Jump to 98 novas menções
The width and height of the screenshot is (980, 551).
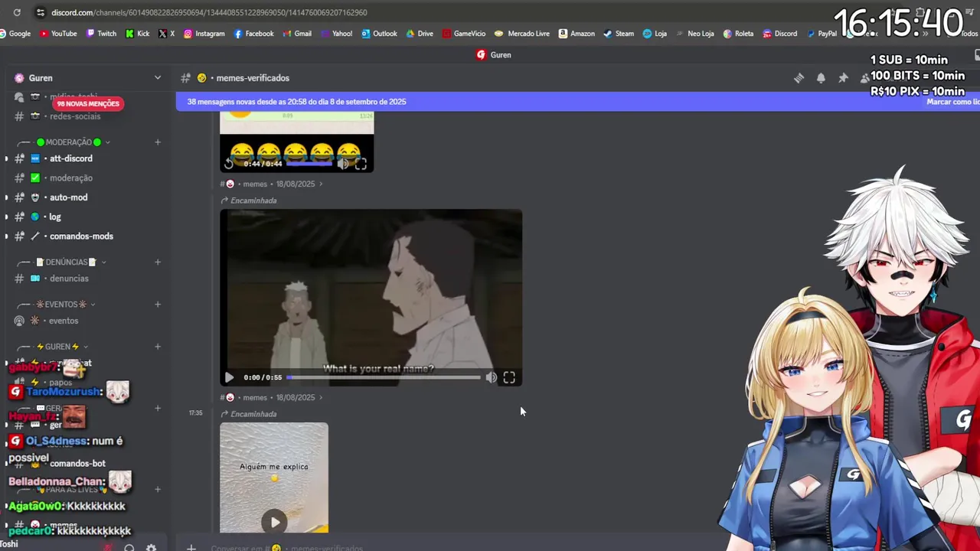click(88, 103)
